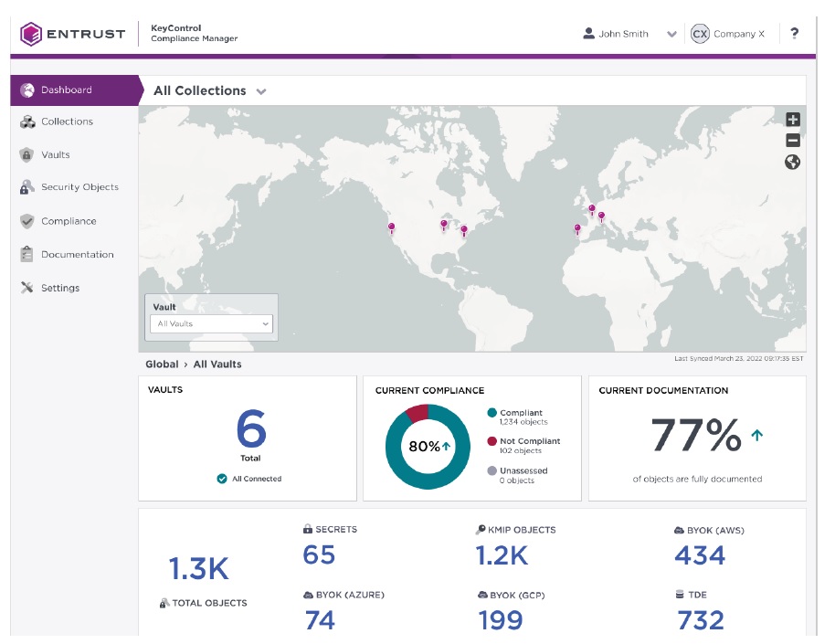Click the gray Unassessed legend swatch
This screenshot has width=835, height=644.
point(492,470)
